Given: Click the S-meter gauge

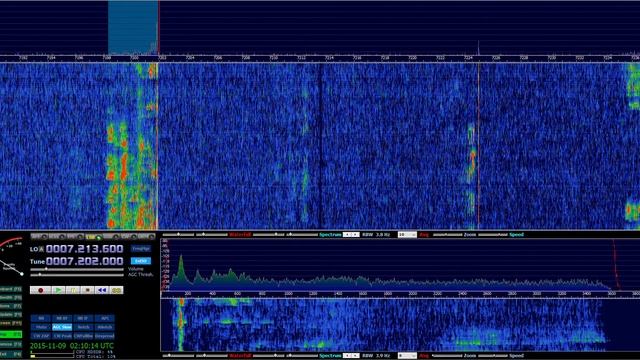Looking at the screenshot, I should tap(11, 255).
